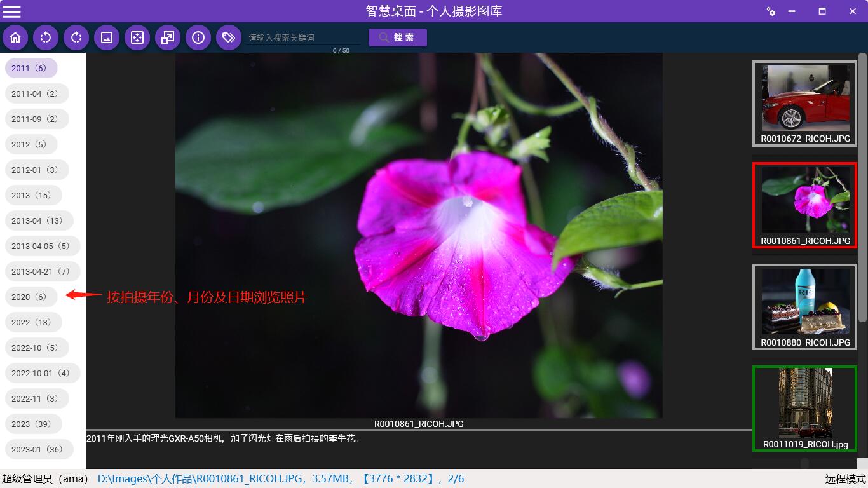868x488 pixels.
Task: Select the 2011 (6) year filter
Action: [x=31, y=68]
